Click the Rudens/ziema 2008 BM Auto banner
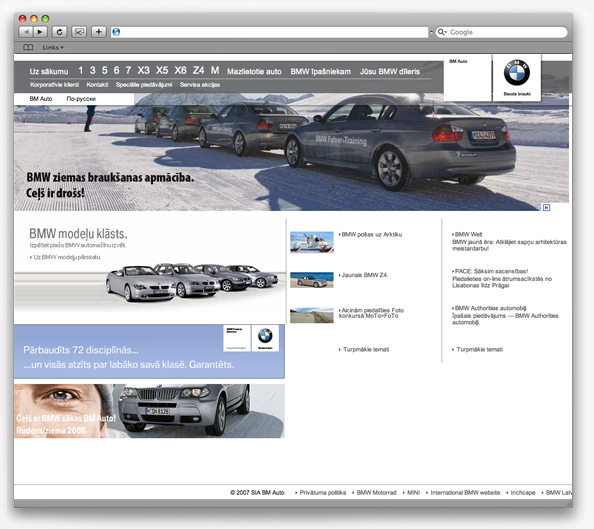Image resolution: width=594 pixels, height=529 pixels. point(149,411)
